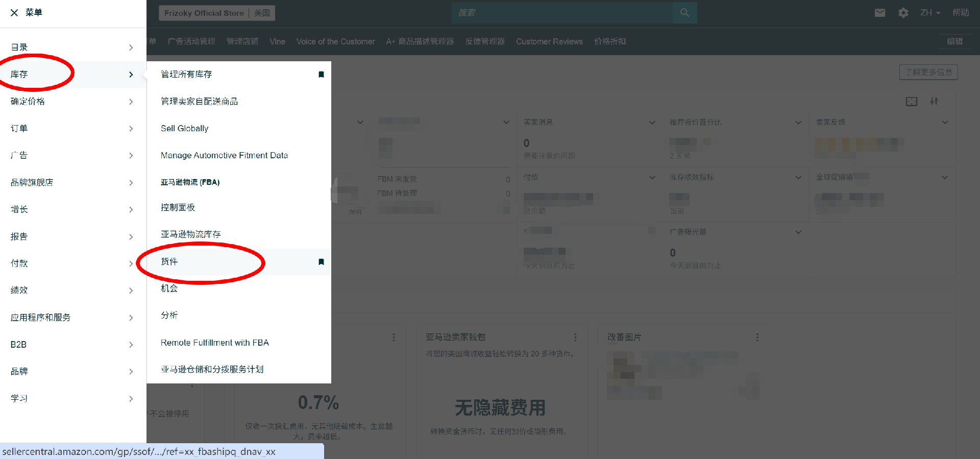The width and height of the screenshot is (980, 459).
Task: Click the search magnifier icon
Action: pos(684,13)
